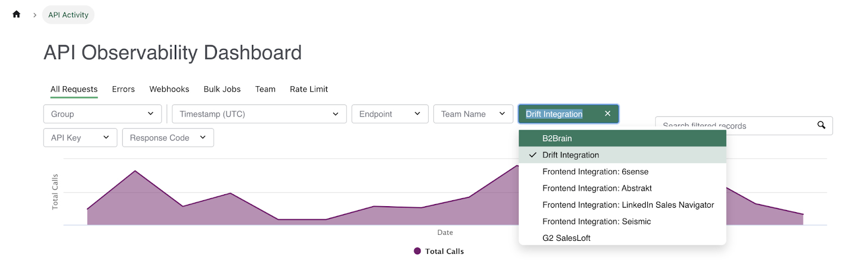Open the Response Code dropdown
868x268 pixels.
click(168, 138)
